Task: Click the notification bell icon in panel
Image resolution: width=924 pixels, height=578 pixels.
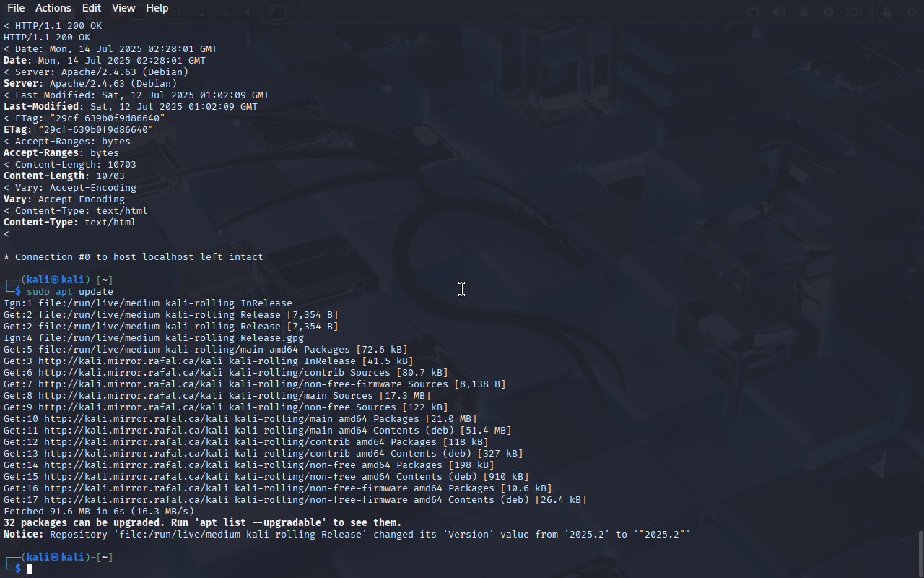Action: (x=803, y=12)
